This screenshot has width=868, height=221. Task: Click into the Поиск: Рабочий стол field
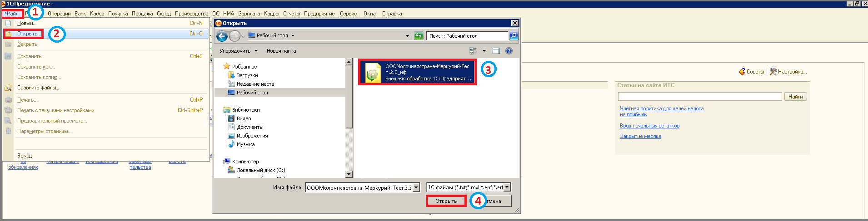click(x=467, y=36)
